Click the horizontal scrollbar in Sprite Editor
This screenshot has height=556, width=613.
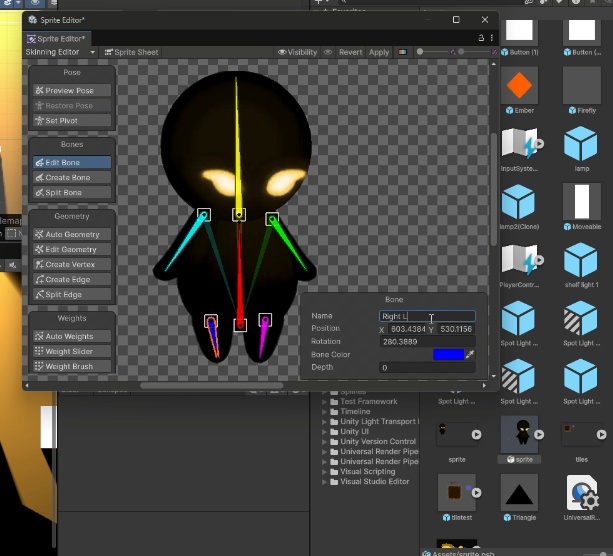[212, 386]
